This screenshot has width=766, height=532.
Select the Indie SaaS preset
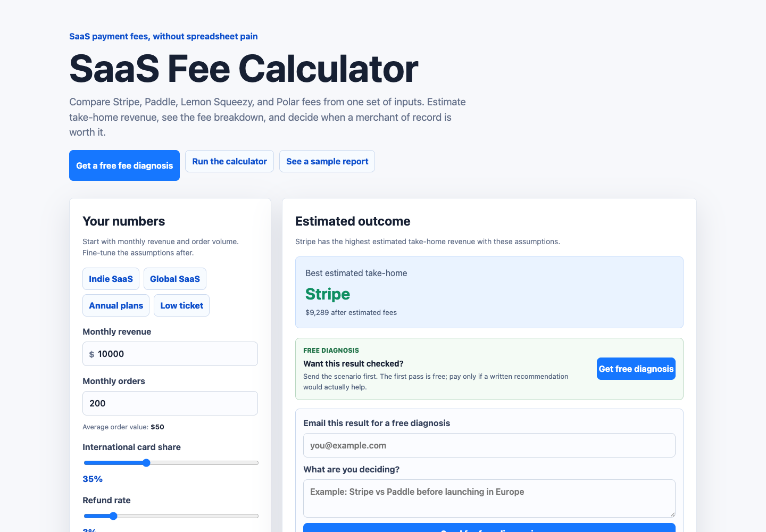click(x=111, y=279)
